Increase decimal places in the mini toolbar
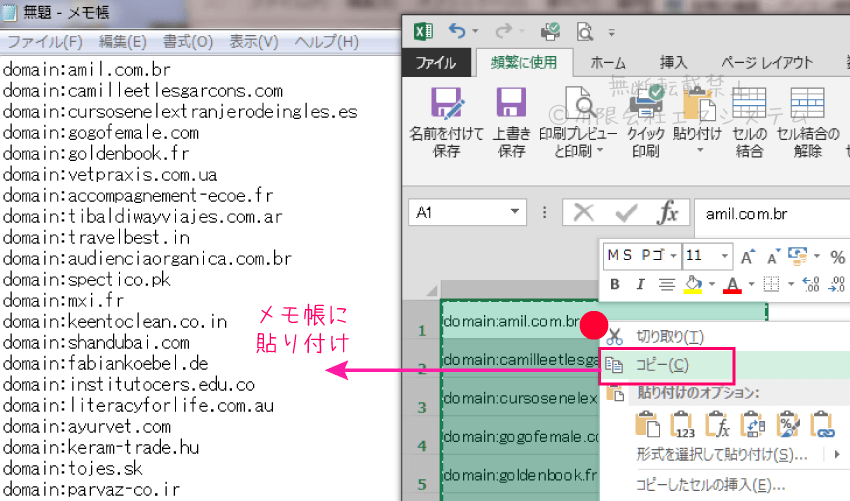850x501 pixels. (x=811, y=284)
